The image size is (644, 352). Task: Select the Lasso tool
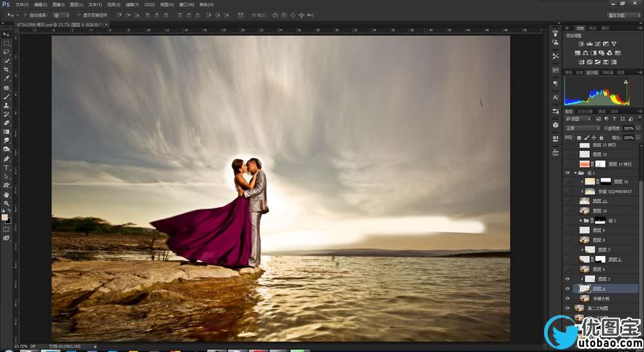[6, 52]
